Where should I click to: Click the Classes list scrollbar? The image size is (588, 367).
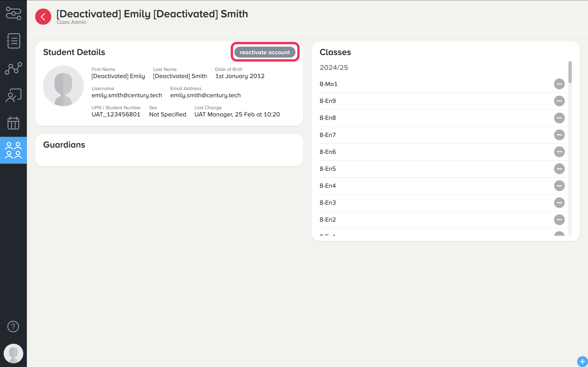coord(570,72)
